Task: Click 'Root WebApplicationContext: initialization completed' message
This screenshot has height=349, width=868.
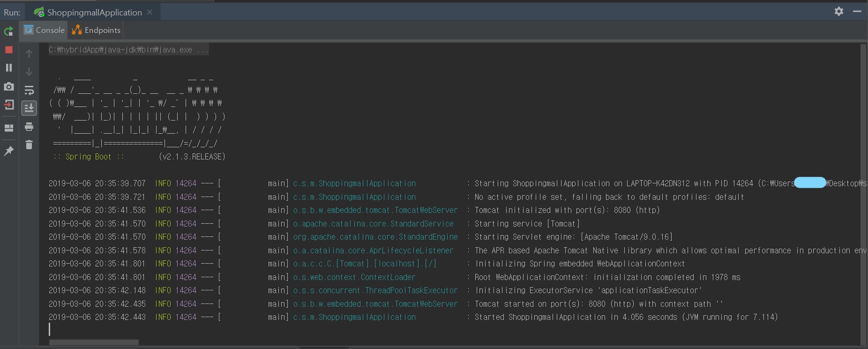Action: 607,277
